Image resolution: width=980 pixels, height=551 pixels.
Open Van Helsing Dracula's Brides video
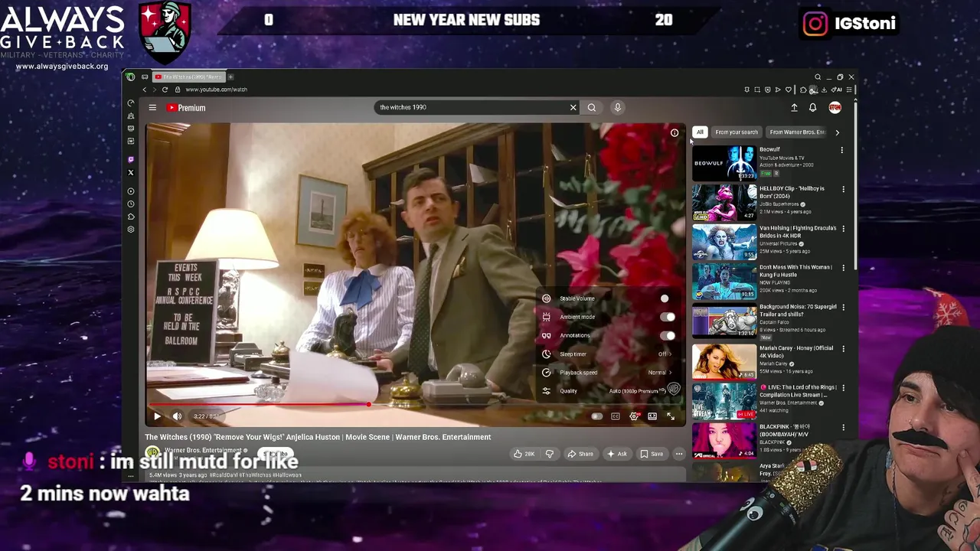724,241
